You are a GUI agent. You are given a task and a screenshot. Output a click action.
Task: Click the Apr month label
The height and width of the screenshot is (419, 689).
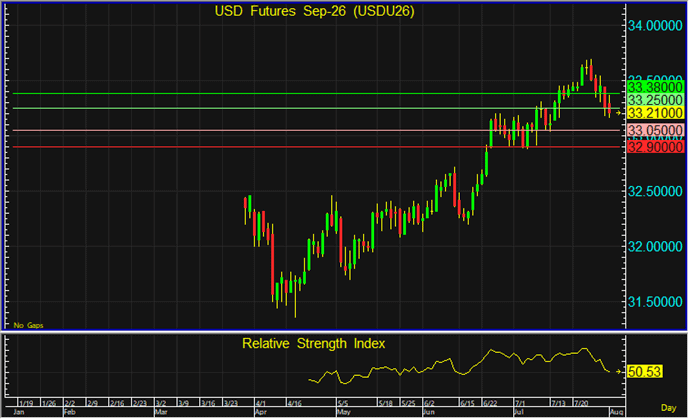click(x=261, y=412)
